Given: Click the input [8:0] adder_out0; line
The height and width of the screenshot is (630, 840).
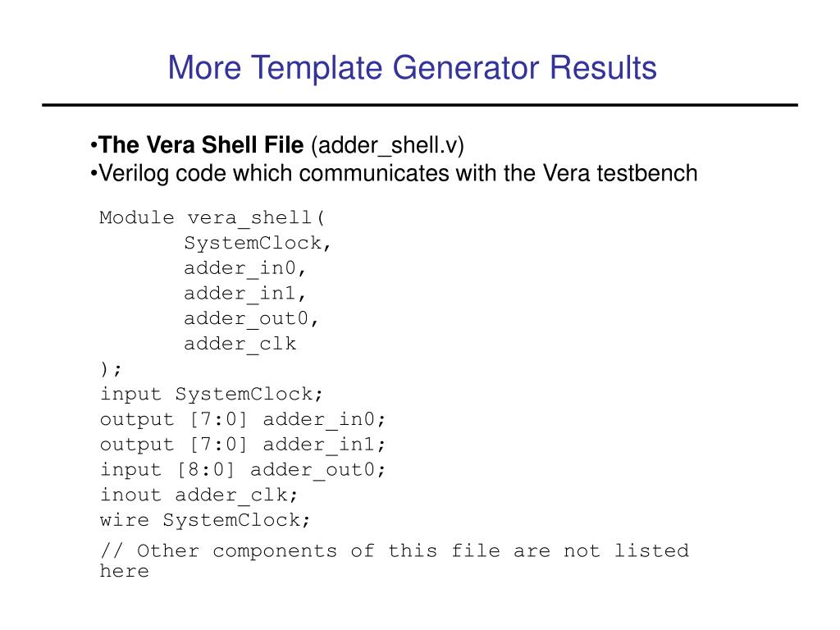Looking at the screenshot, I should click(x=243, y=470).
